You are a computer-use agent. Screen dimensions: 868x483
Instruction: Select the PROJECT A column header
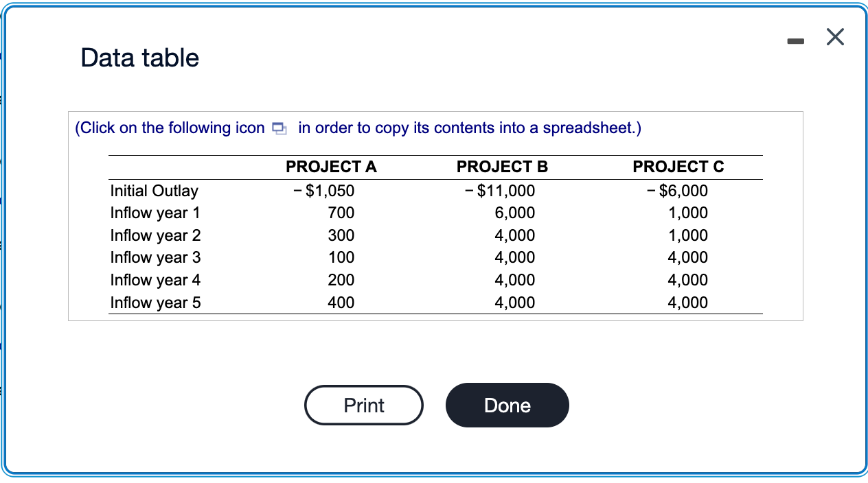click(331, 167)
